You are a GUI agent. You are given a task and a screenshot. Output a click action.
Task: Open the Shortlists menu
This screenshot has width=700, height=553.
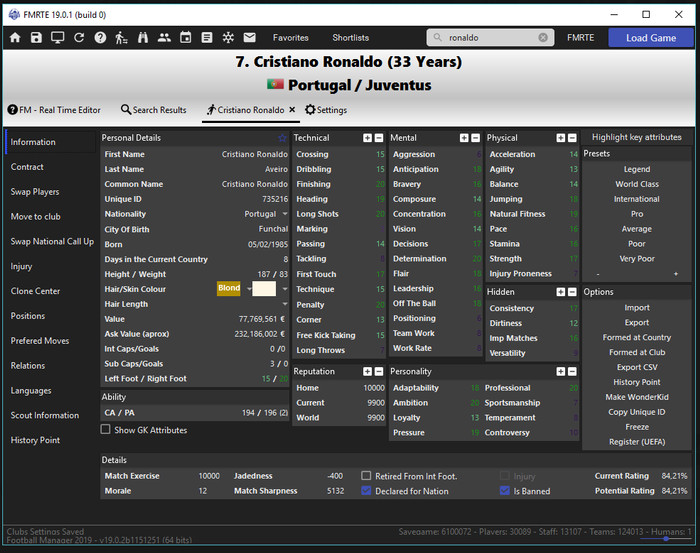[x=350, y=38]
